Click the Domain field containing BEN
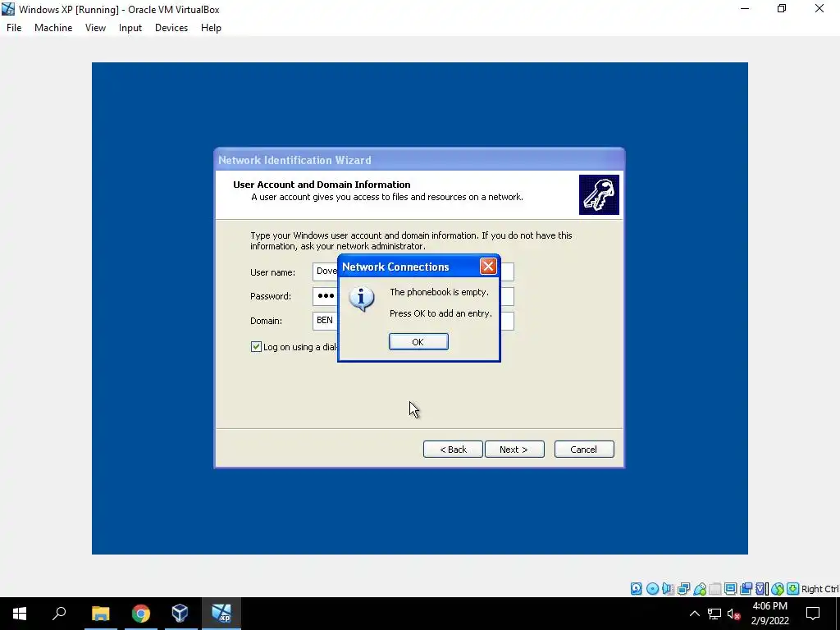This screenshot has height=630, width=840. (x=325, y=321)
